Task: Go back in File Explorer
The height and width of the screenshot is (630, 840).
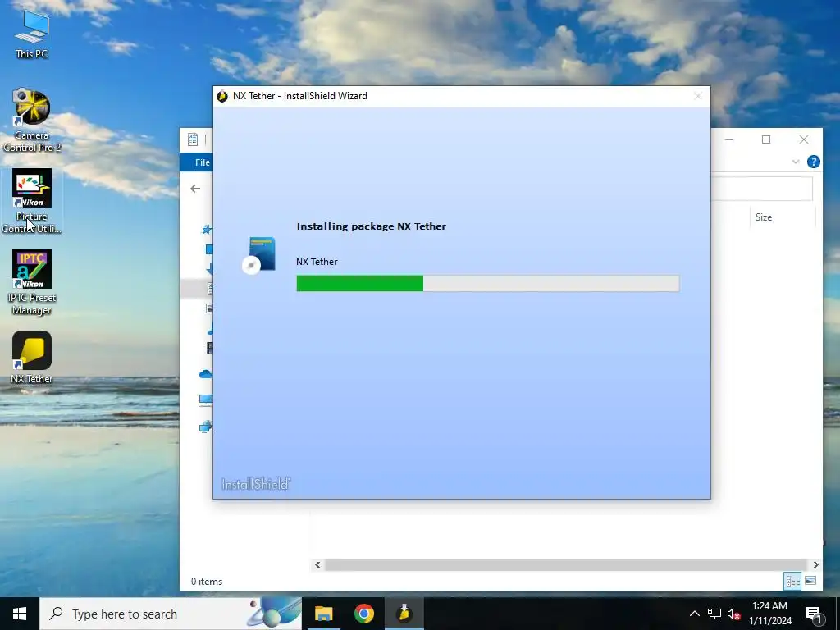Action: click(x=195, y=189)
